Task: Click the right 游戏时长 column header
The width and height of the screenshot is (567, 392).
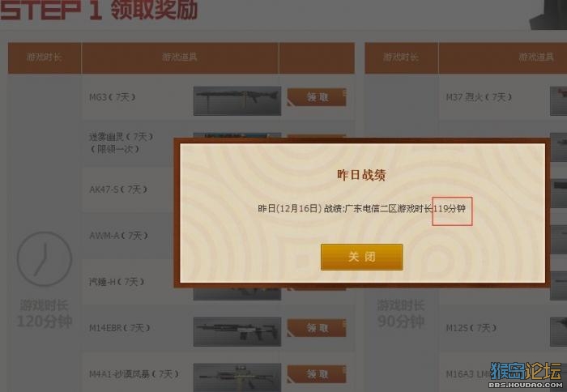Action: click(x=401, y=58)
